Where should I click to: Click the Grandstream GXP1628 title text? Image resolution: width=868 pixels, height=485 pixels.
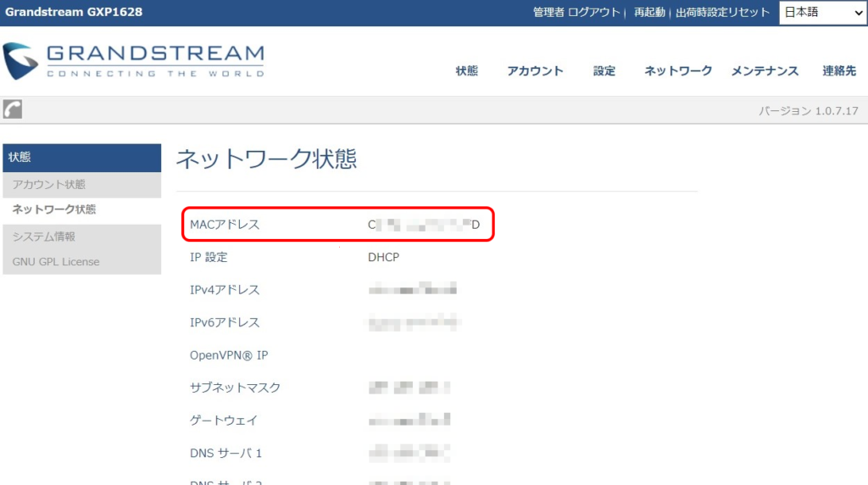tap(74, 12)
